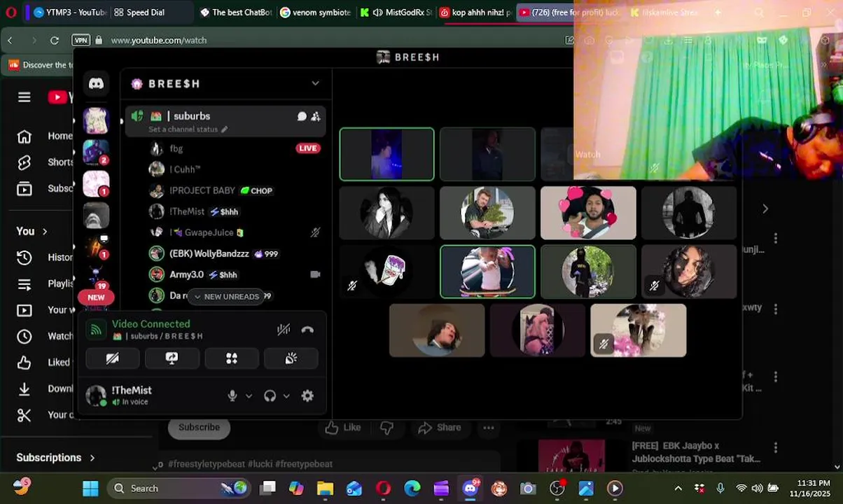Select heart-framed avatar tile

(x=588, y=213)
